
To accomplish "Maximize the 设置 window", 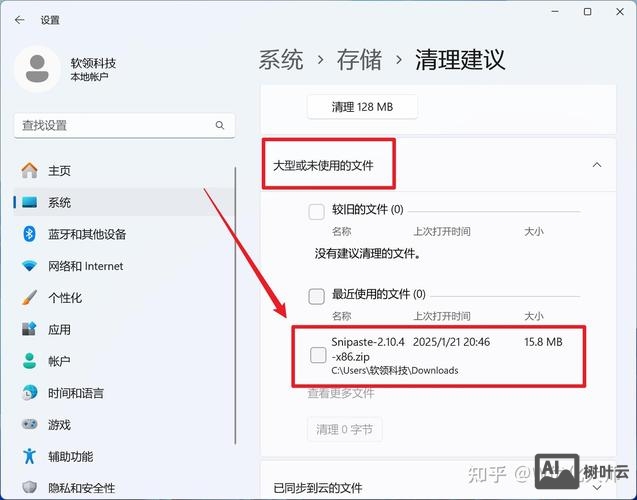I will click(x=587, y=12).
